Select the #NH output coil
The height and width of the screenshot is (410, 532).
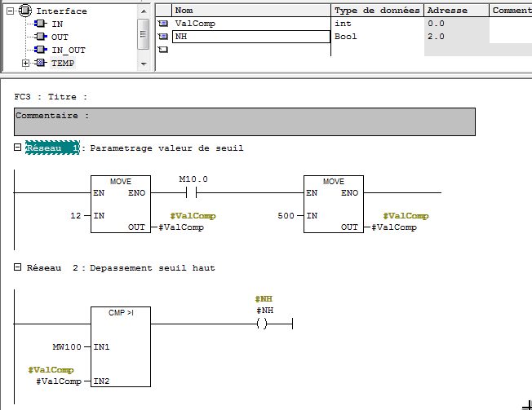pyautogui.click(x=261, y=324)
